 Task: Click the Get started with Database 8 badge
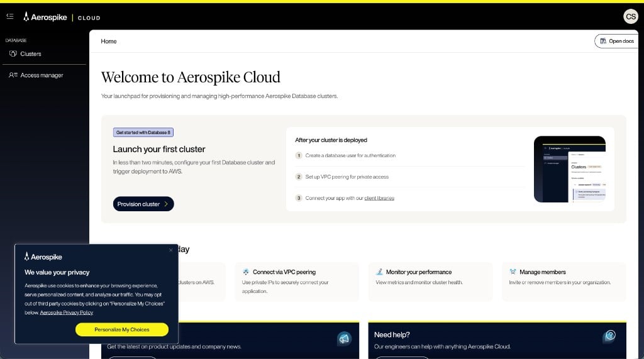[x=143, y=132]
